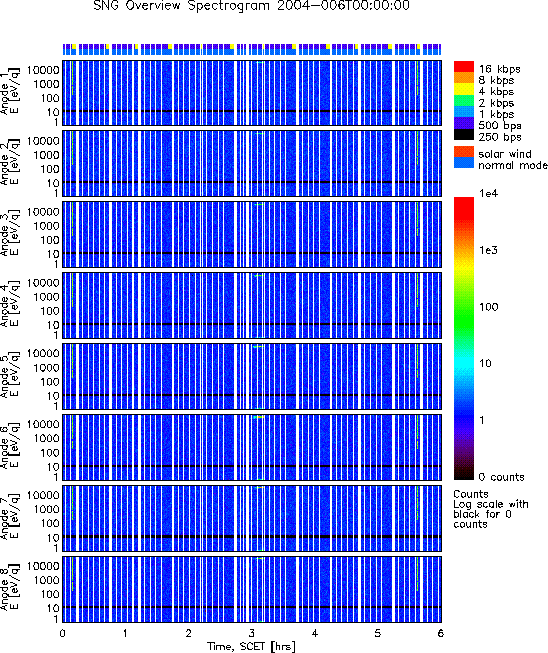Screen dimensions: 548x653
Task: Click the '4 kbps' legend label
Action: 496,92
